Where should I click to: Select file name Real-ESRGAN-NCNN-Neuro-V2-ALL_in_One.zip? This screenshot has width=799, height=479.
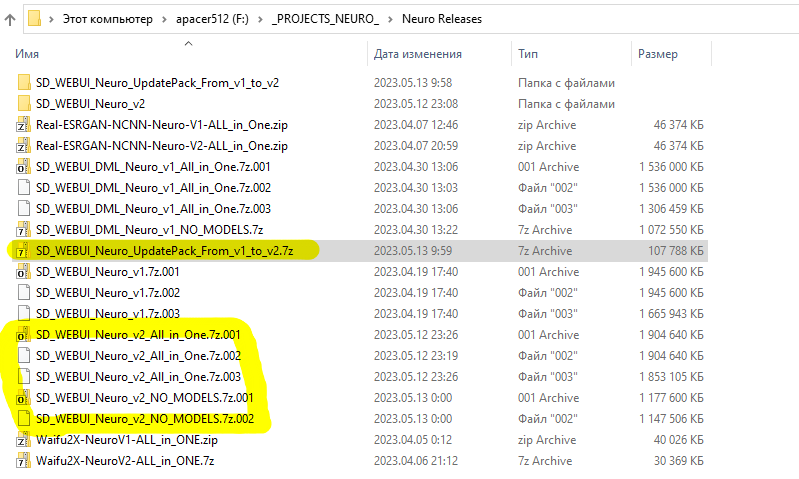(162, 146)
